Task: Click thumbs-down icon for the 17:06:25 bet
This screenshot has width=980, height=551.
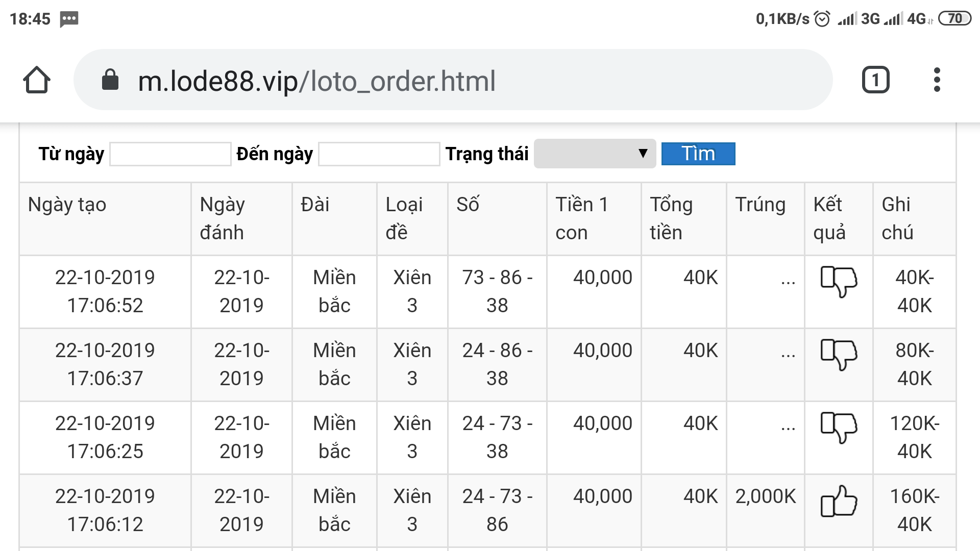Action: (838, 427)
